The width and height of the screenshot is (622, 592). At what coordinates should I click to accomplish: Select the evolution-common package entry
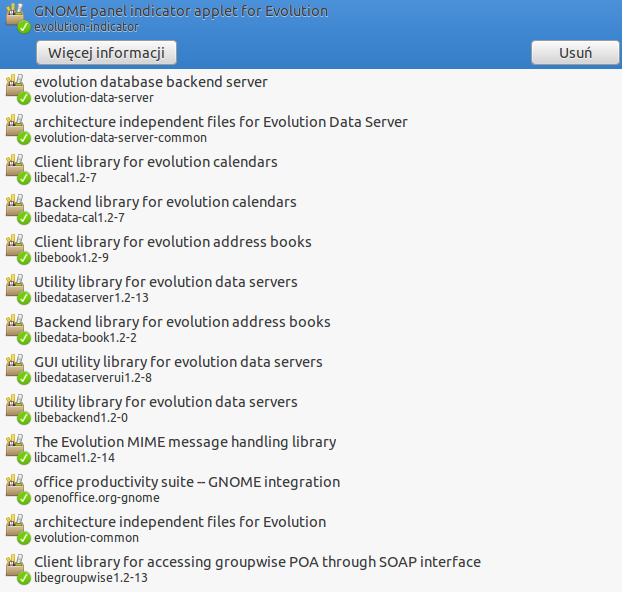pyautogui.click(x=311, y=530)
